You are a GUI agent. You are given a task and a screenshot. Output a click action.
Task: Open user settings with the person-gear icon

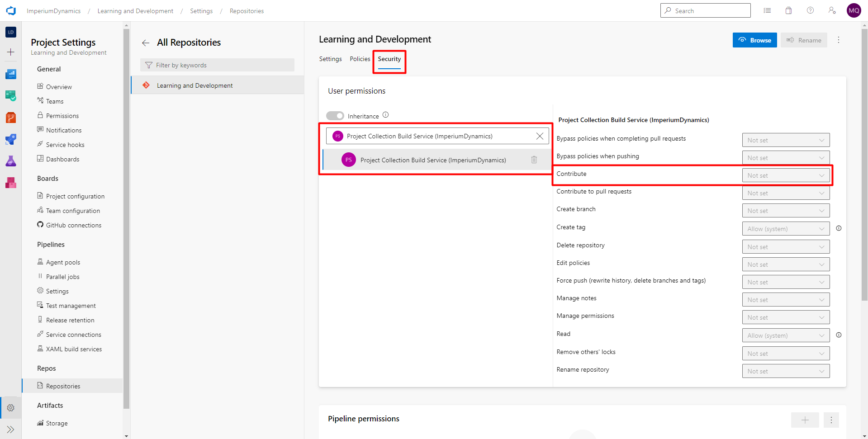pos(832,10)
